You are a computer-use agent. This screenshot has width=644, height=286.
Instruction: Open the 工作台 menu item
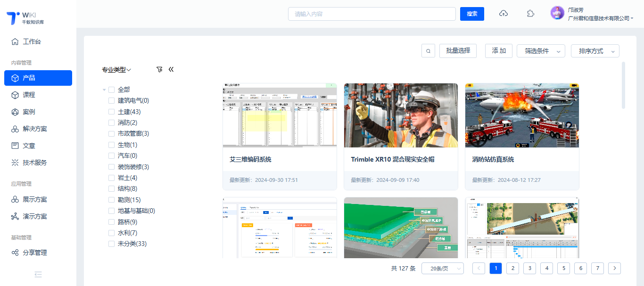38,41
